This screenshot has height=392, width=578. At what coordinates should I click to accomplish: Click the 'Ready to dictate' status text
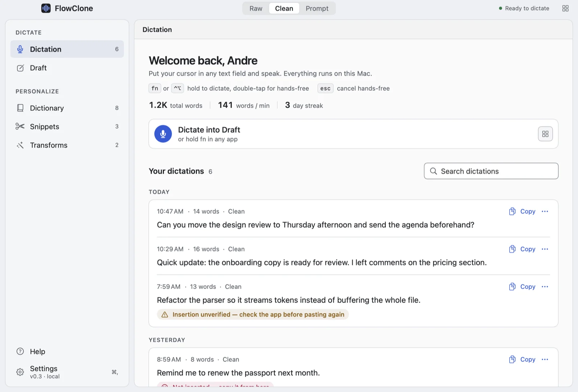[527, 8]
